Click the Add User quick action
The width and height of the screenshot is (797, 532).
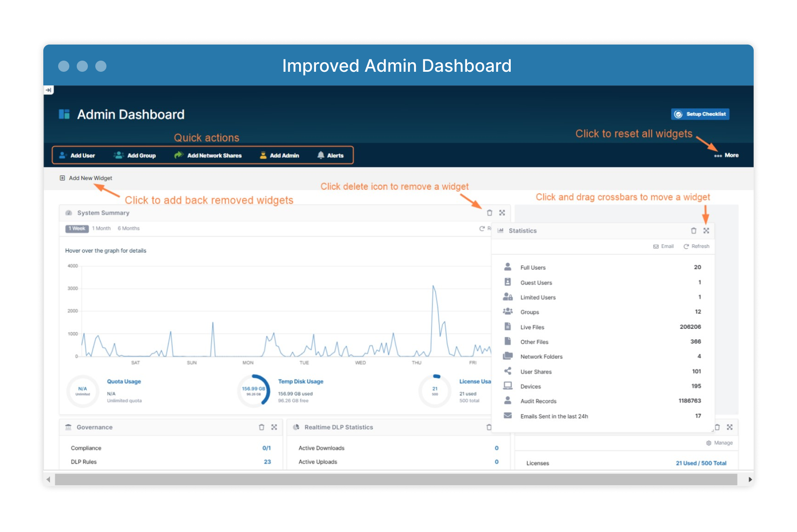pos(77,155)
